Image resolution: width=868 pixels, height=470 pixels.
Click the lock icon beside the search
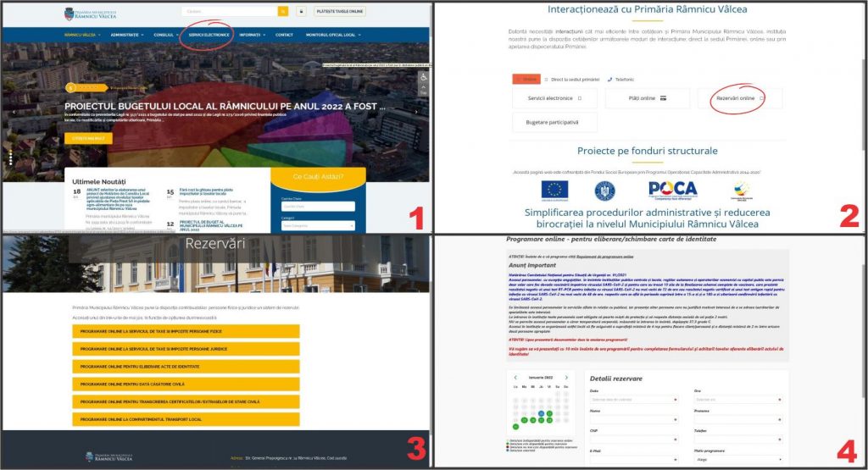pos(301,12)
